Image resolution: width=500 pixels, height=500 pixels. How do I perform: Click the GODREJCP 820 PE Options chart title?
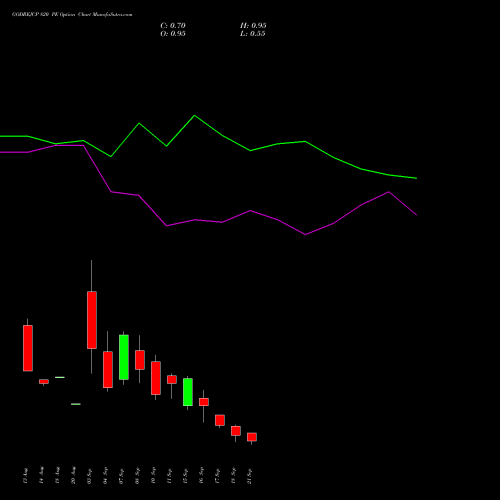(72, 15)
